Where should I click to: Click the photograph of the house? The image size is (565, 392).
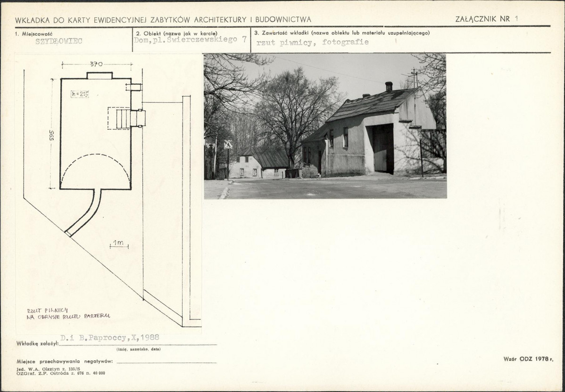tap(325, 126)
